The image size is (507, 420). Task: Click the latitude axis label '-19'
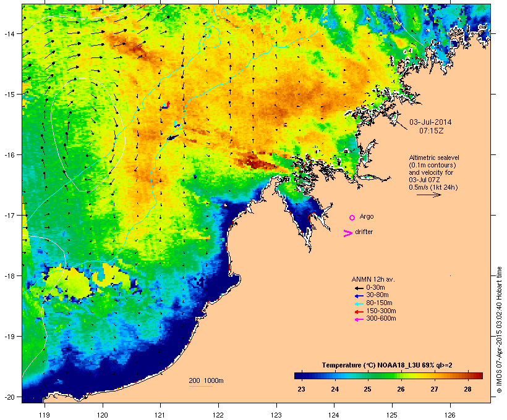pyautogui.click(x=9, y=337)
